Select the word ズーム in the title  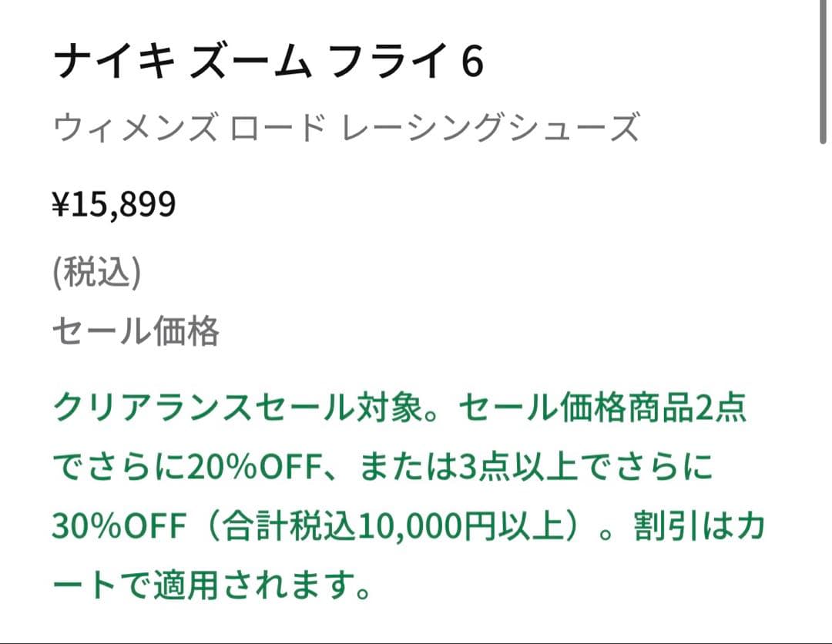(250, 62)
